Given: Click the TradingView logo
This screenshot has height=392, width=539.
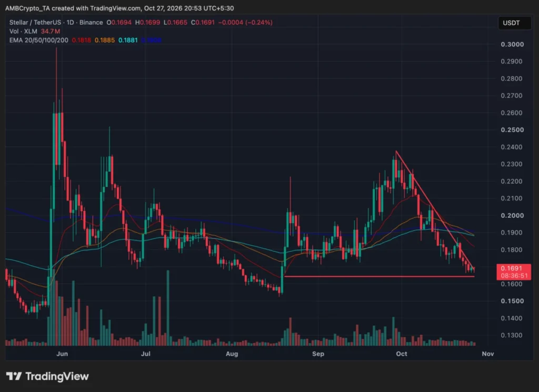Looking at the screenshot, I should coord(47,376).
